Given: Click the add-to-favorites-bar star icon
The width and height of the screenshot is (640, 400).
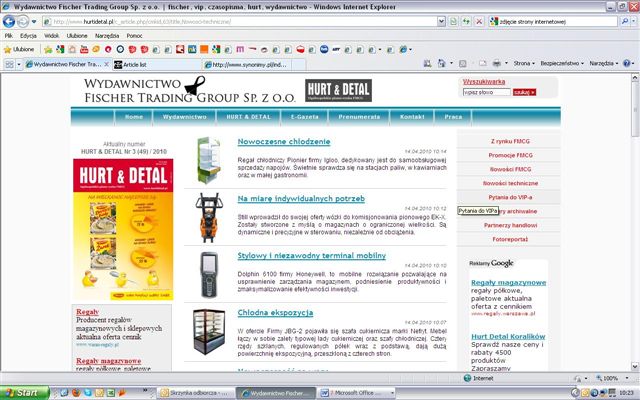Looking at the screenshot, I should pos(48,49).
